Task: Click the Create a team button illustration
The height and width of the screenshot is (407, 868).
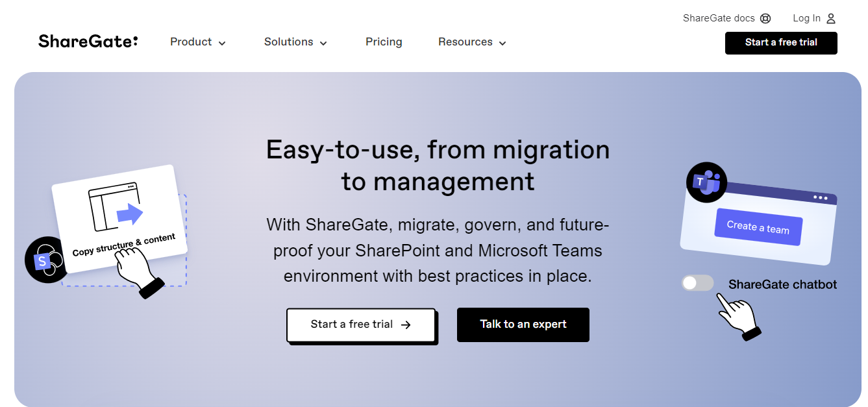Action: 758,227
